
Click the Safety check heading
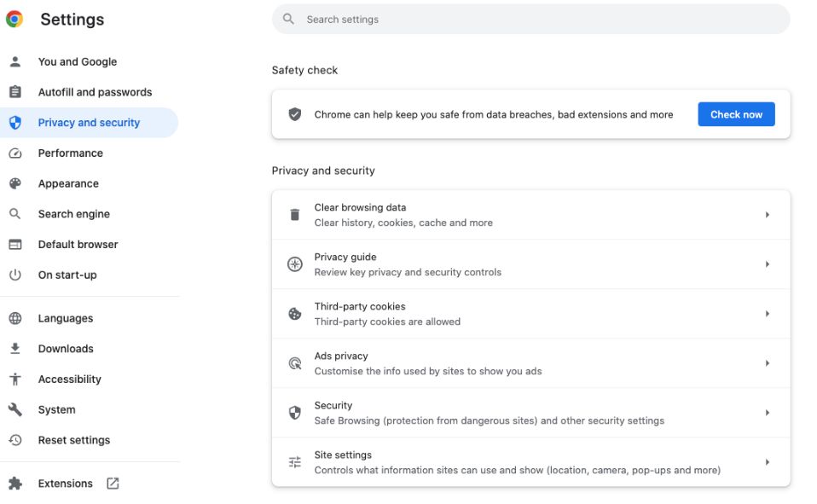click(x=304, y=71)
